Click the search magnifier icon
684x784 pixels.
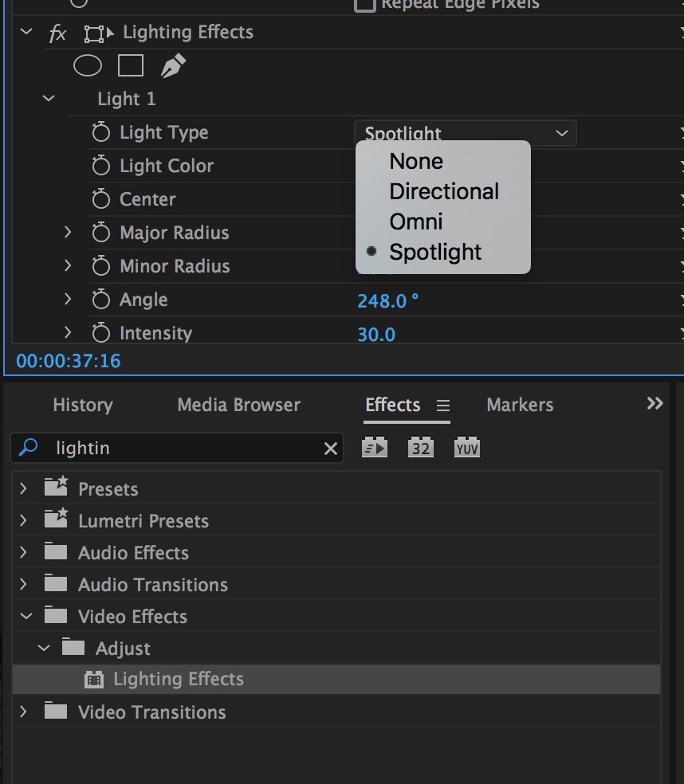click(28, 448)
